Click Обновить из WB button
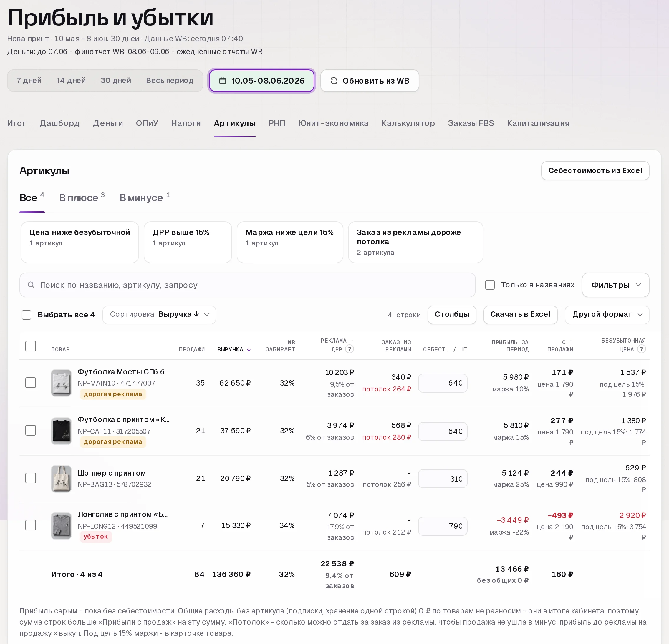This screenshot has height=644, width=669. pos(370,81)
